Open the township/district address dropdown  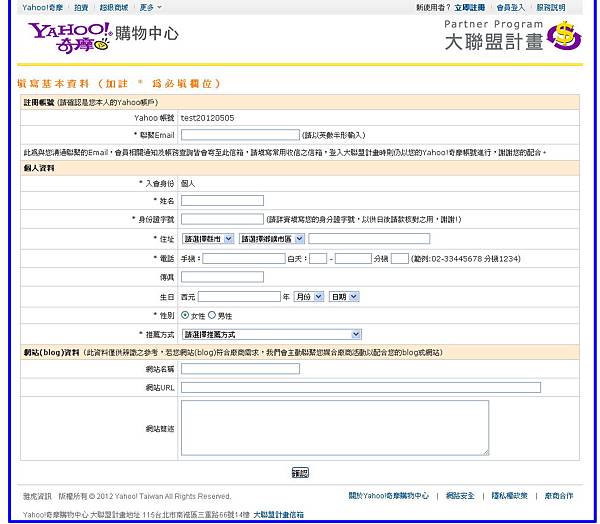coord(272,239)
